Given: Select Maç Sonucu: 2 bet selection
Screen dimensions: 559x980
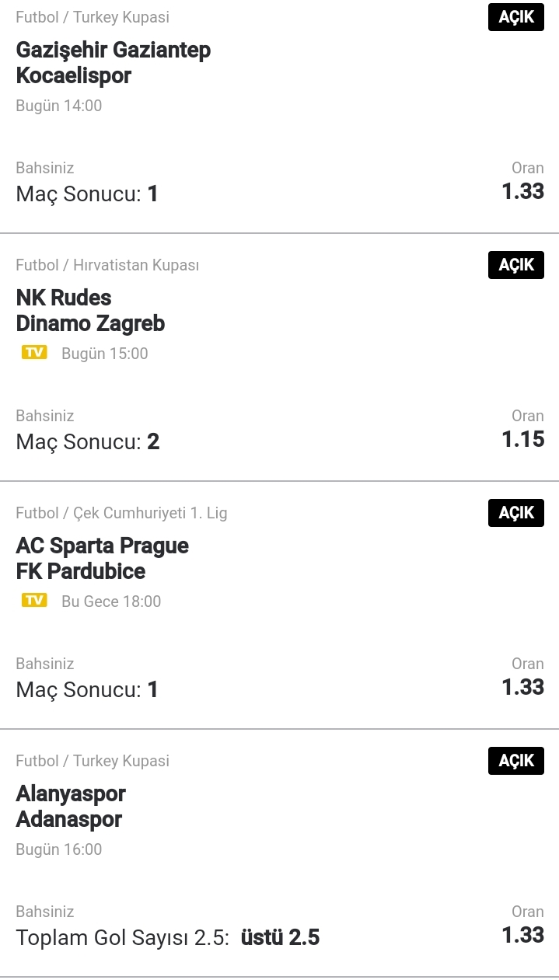Looking at the screenshot, I should click(88, 441).
